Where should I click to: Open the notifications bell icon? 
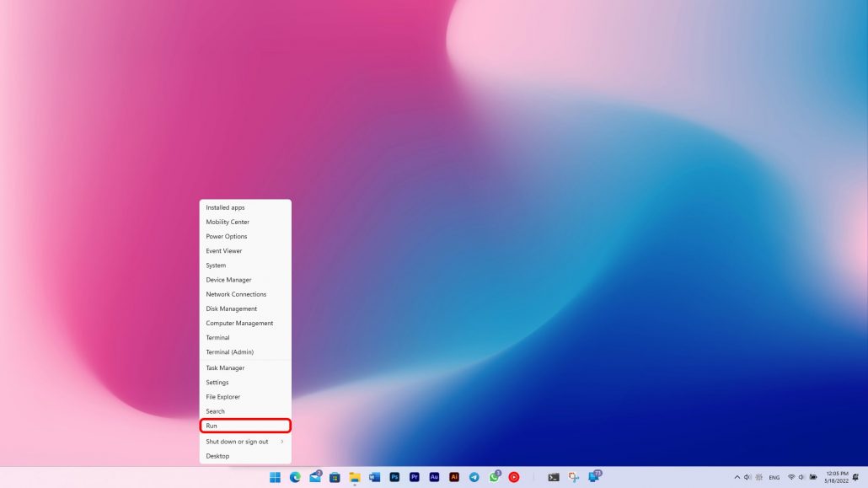(x=855, y=477)
